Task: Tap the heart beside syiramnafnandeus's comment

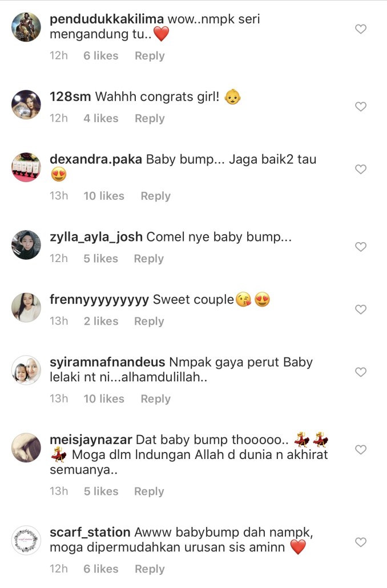Action: (x=361, y=372)
